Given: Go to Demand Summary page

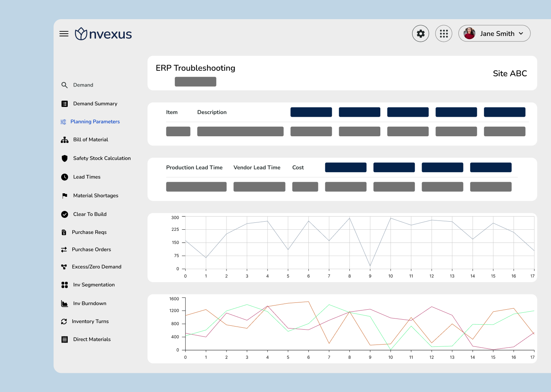Looking at the screenshot, I should (95, 104).
